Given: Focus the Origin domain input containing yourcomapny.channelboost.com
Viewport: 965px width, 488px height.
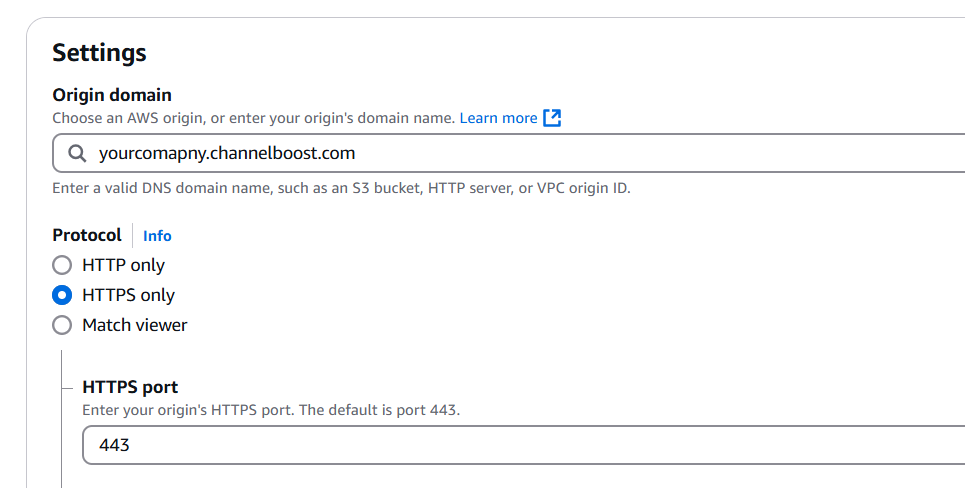Looking at the screenshot, I should pos(508,153).
